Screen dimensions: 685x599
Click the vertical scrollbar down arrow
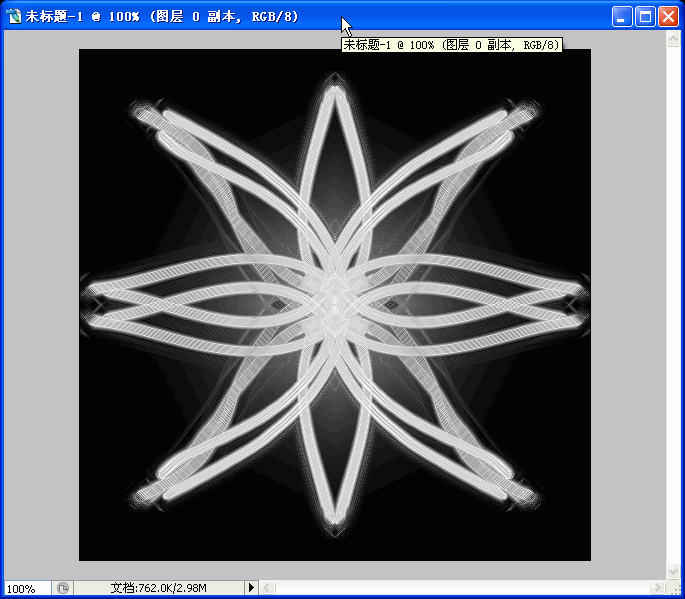click(x=673, y=571)
